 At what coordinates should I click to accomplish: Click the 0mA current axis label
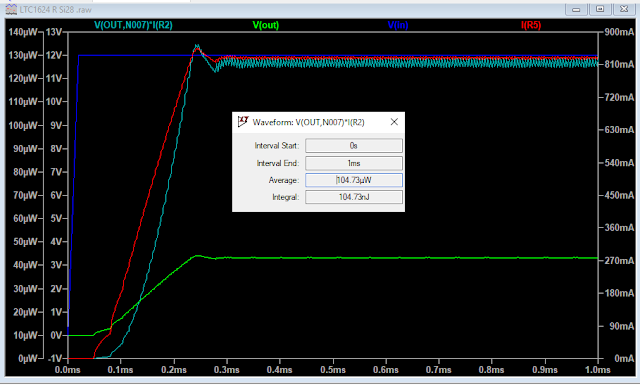[624, 358]
